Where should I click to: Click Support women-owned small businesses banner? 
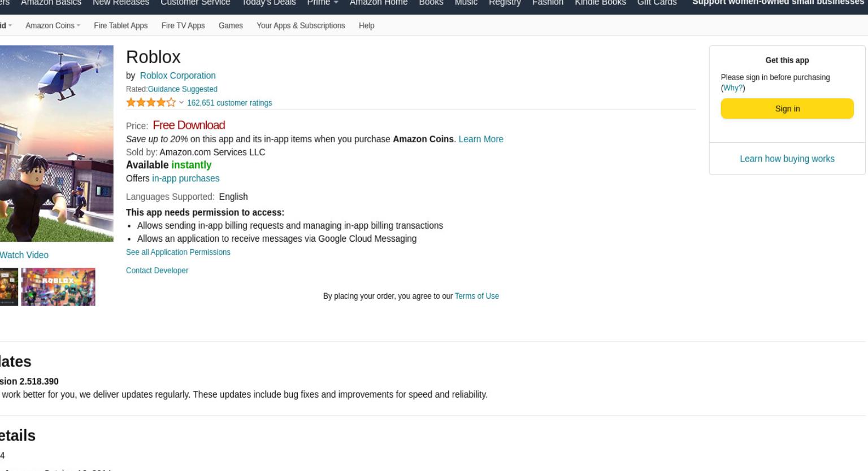coord(778,3)
